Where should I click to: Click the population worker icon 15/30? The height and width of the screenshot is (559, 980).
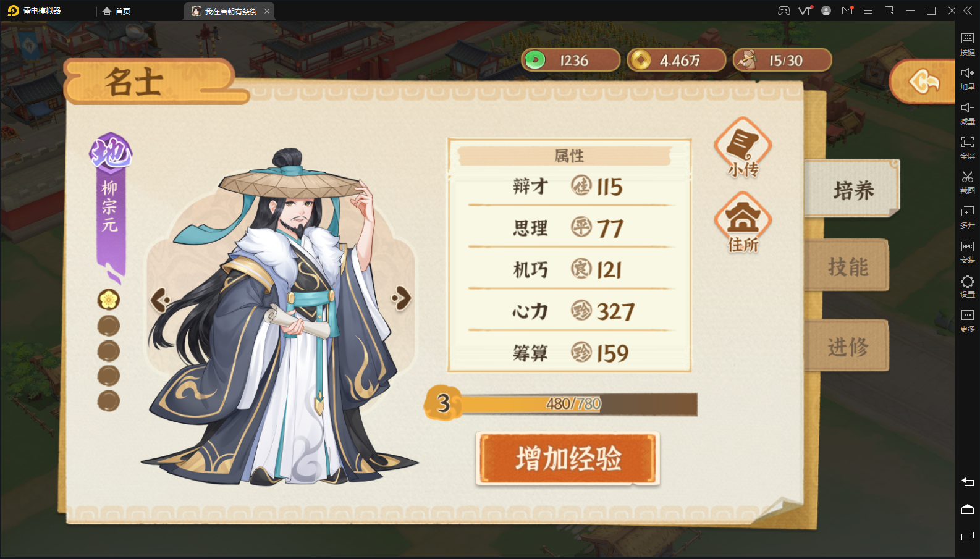748,60
